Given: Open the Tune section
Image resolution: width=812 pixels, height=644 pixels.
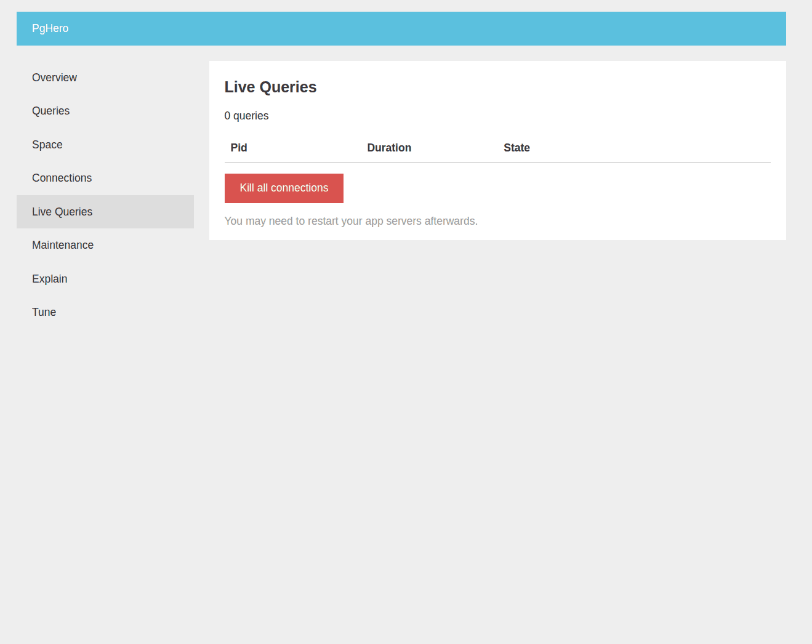Looking at the screenshot, I should coord(44,312).
